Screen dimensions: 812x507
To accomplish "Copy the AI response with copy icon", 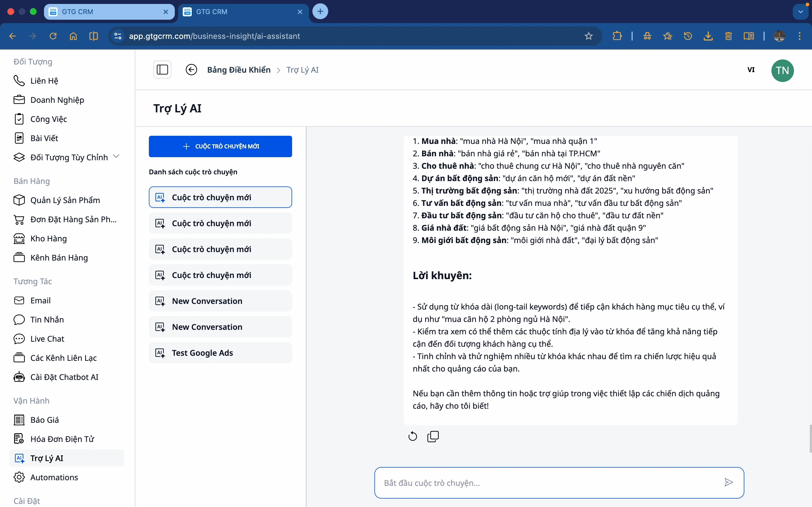I will [433, 436].
